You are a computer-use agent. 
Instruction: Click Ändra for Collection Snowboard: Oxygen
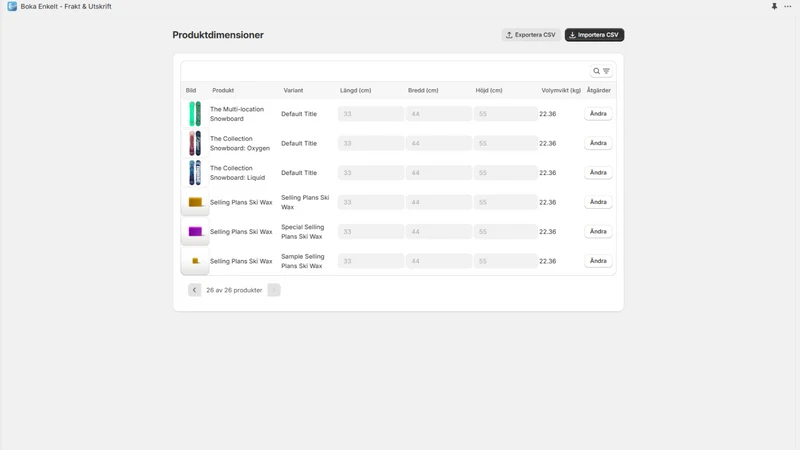coord(598,143)
